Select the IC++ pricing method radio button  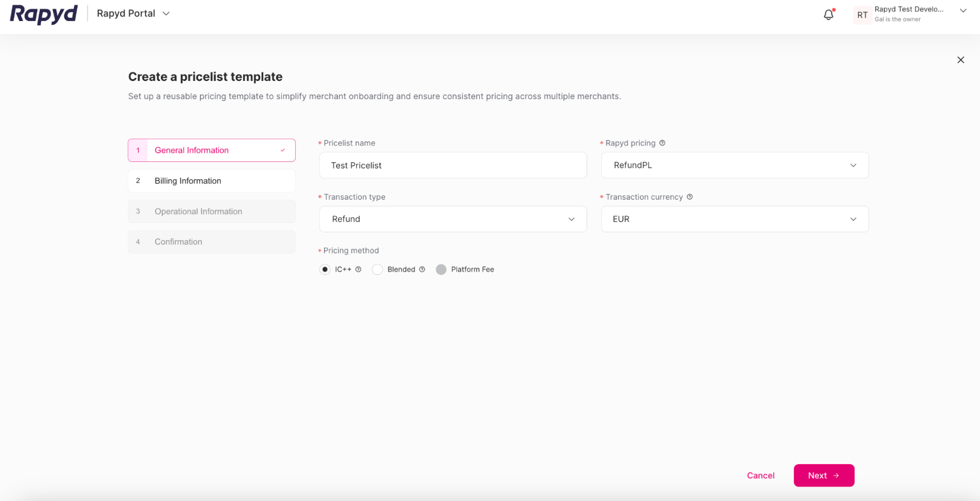click(x=325, y=269)
